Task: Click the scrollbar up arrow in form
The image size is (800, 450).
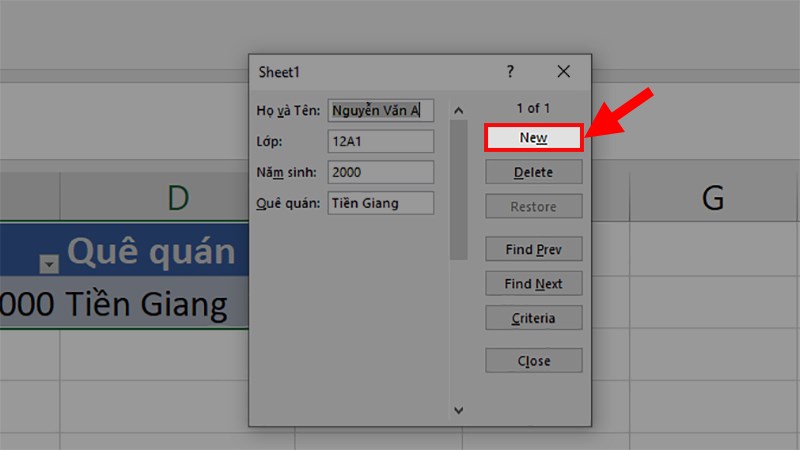Action: (x=458, y=110)
